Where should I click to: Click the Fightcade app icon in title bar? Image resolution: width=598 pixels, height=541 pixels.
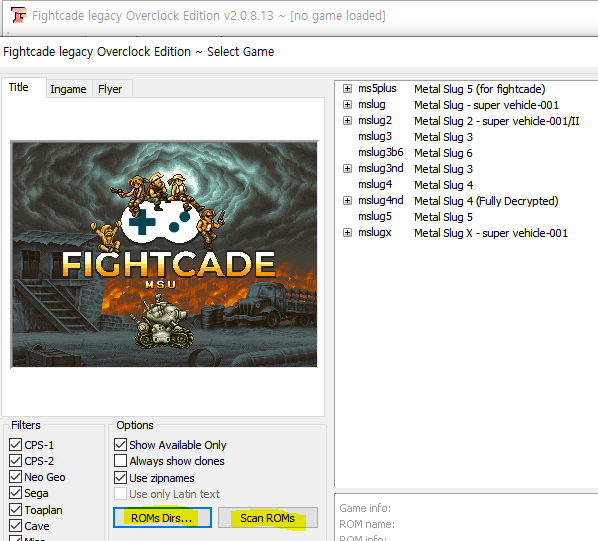coord(18,16)
